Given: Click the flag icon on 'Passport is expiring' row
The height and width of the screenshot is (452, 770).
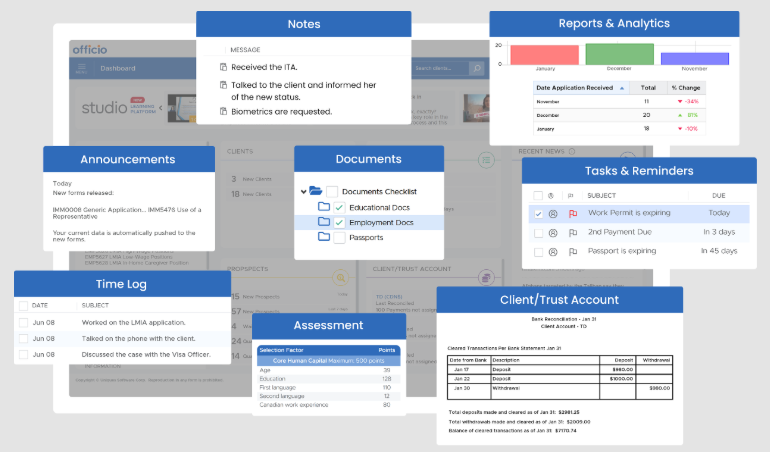Looking at the screenshot, I should click(573, 252).
